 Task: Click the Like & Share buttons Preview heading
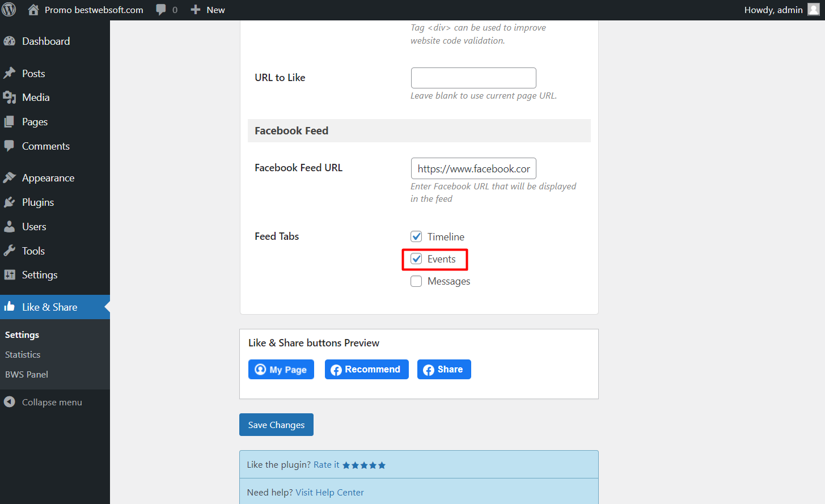[x=314, y=343]
